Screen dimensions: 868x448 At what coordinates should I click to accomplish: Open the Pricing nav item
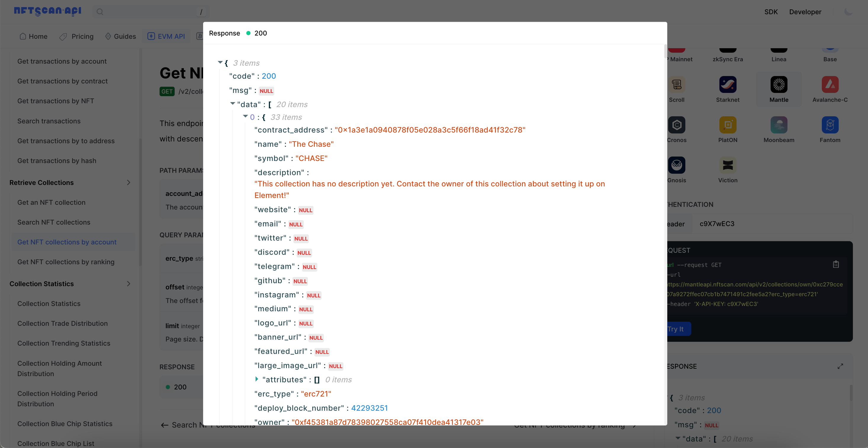click(x=76, y=36)
